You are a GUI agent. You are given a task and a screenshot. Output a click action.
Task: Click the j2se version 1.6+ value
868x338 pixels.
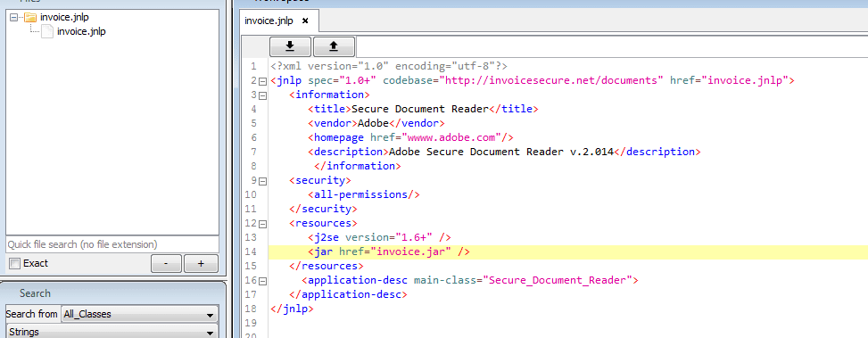(414, 237)
